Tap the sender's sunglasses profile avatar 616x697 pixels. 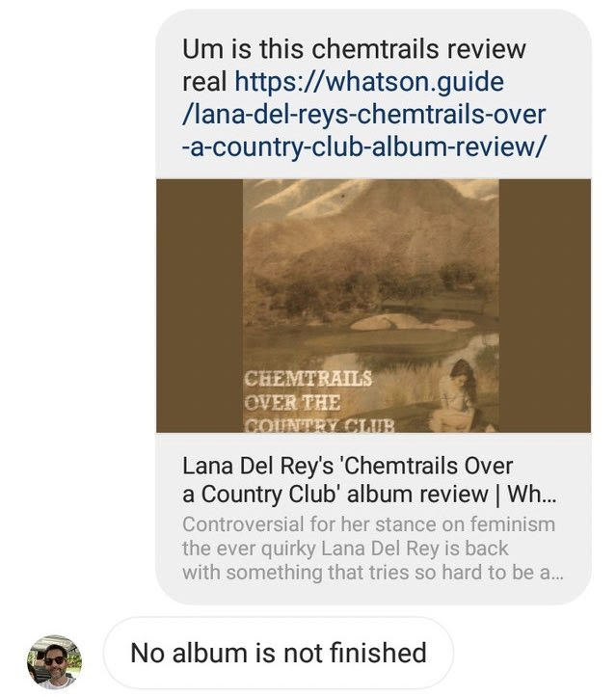[54, 661]
